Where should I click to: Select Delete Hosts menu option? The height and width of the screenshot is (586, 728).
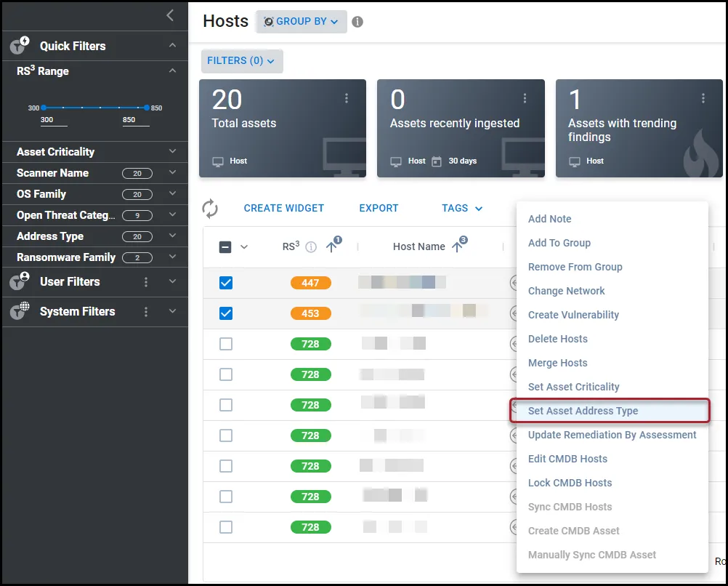click(612, 340)
